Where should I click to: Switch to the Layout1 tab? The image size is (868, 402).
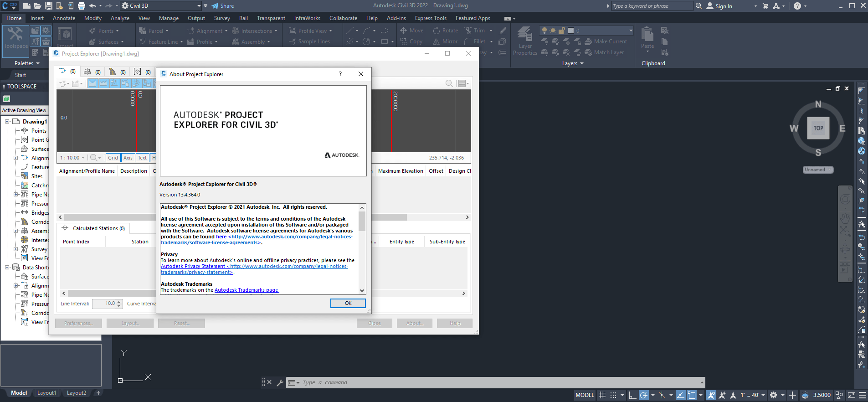[46, 393]
